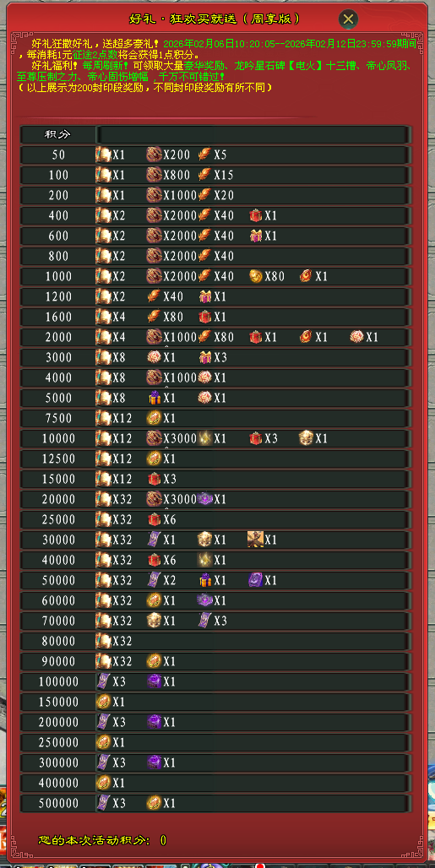
Task: Select the purple gem chest in the 200000 row
Action: 154,722
